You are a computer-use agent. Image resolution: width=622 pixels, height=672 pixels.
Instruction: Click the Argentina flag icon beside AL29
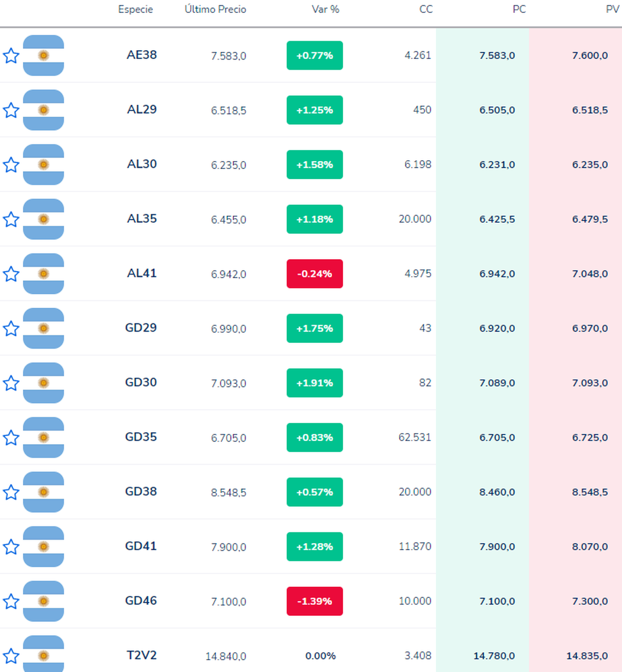pyautogui.click(x=44, y=110)
